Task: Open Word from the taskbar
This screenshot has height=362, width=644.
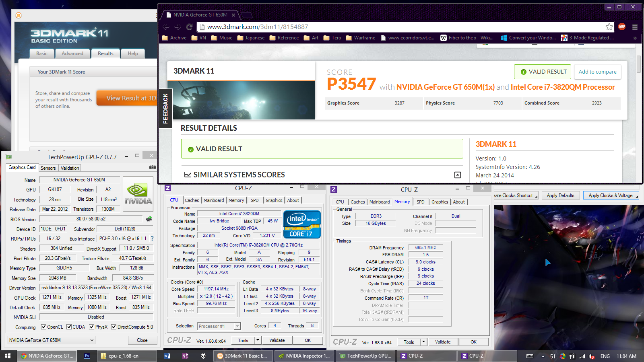Action: [167, 356]
